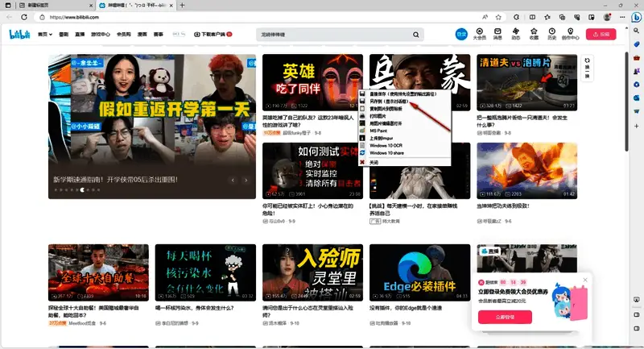Open a new browser tab with plus button
This screenshot has height=349, width=644.
pyautogui.click(x=182, y=6)
